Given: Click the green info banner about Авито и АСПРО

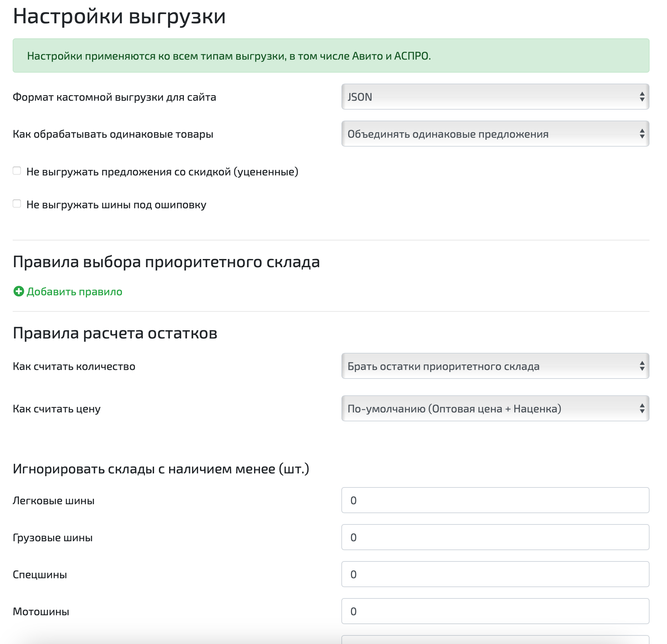Looking at the screenshot, I should 331,56.
